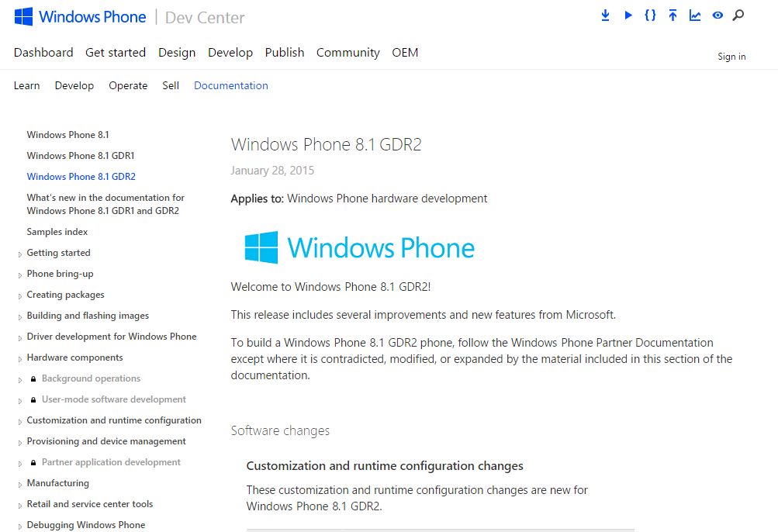Click the lock icon beside Partner application development
Screen dimensions: 778x532
tap(33, 463)
